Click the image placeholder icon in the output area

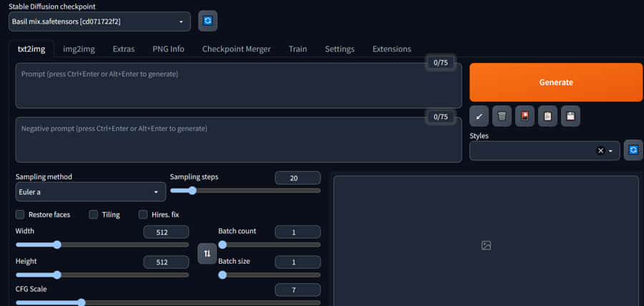[x=486, y=246]
